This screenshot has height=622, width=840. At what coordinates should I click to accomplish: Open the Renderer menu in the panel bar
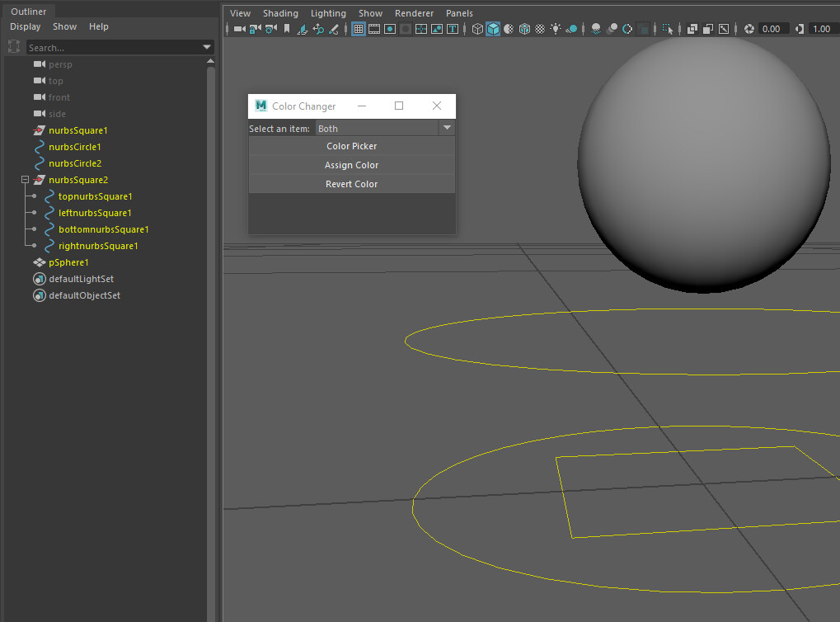click(414, 12)
